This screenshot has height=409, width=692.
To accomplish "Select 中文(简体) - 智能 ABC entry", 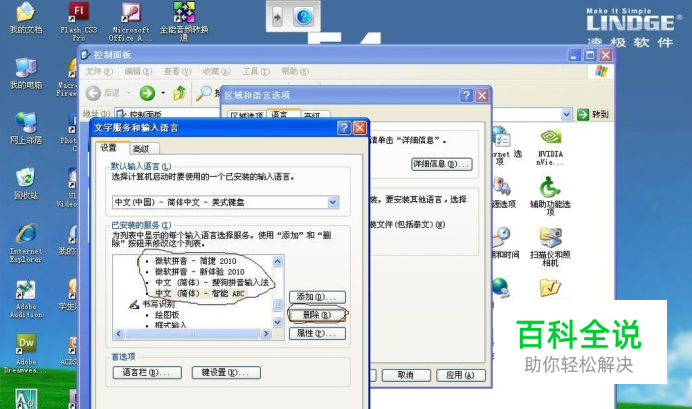I will coord(199,293).
